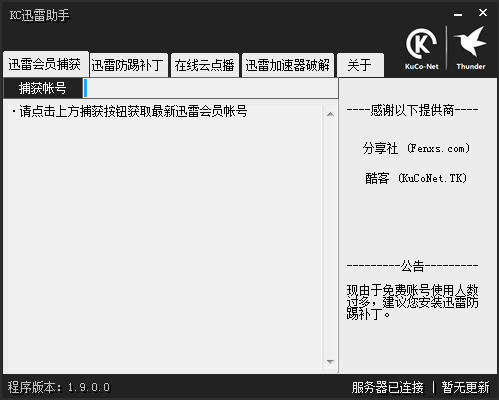Click the 捕获帐号 button
The width and height of the screenshot is (499, 400).
coord(43,88)
